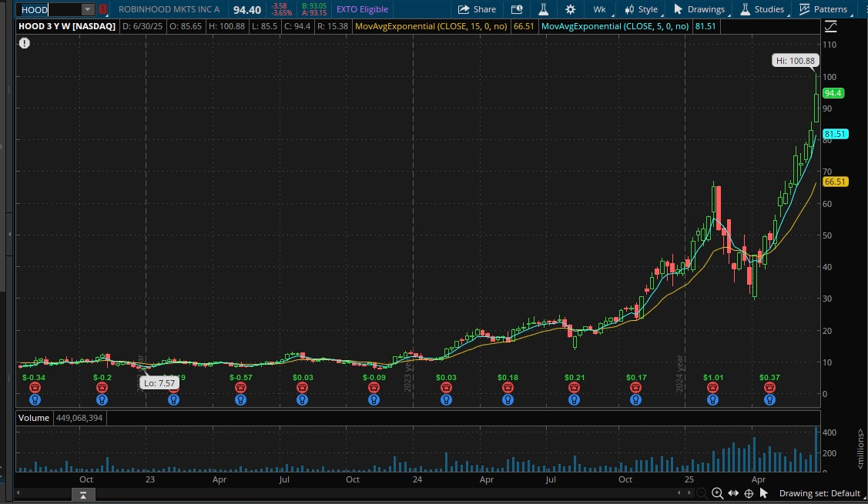The image size is (868, 504).
Task: Click the earnings phone icon under $1.01
Action: (713, 388)
